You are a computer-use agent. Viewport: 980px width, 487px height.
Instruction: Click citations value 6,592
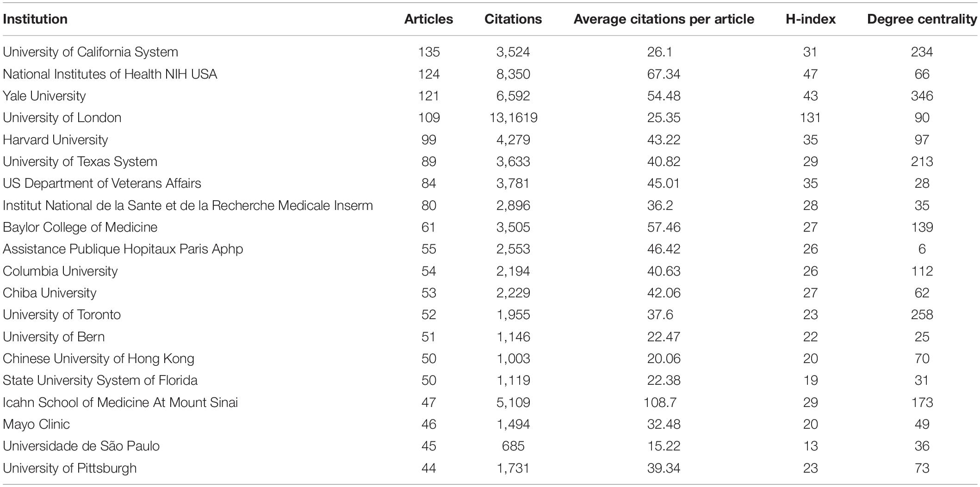[513, 96]
